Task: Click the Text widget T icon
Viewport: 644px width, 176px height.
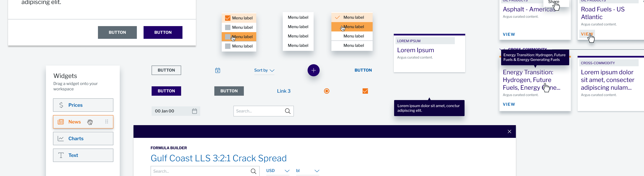Action: coord(61,155)
